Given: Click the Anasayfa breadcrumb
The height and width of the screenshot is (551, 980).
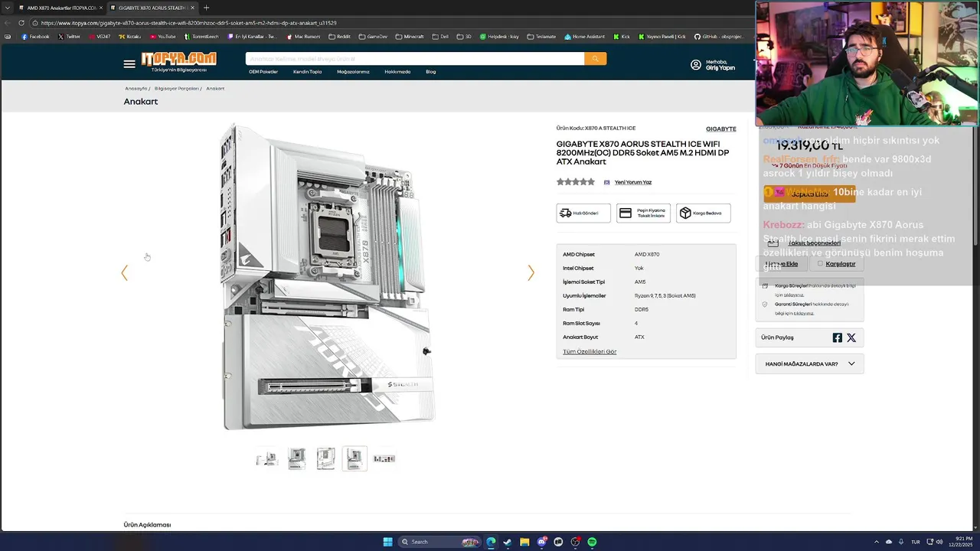Looking at the screenshot, I should (x=136, y=89).
